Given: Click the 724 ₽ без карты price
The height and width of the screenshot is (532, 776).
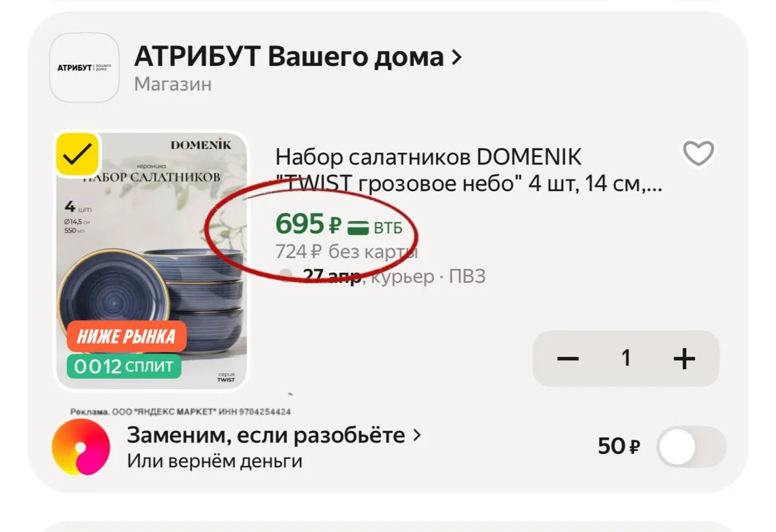Looking at the screenshot, I should (347, 251).
